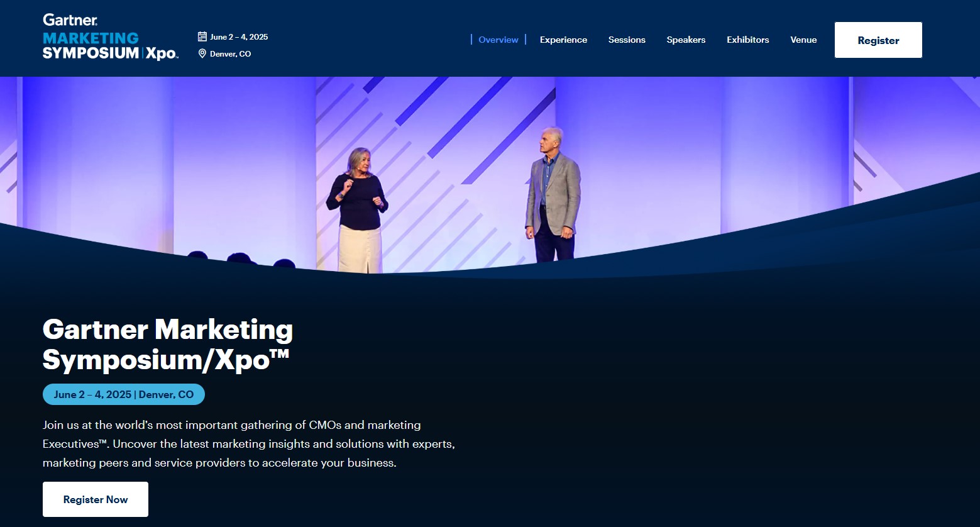Open the Experience nav item
The height and width of the screenshot is (527, 980).
click(x=563, y=40)
